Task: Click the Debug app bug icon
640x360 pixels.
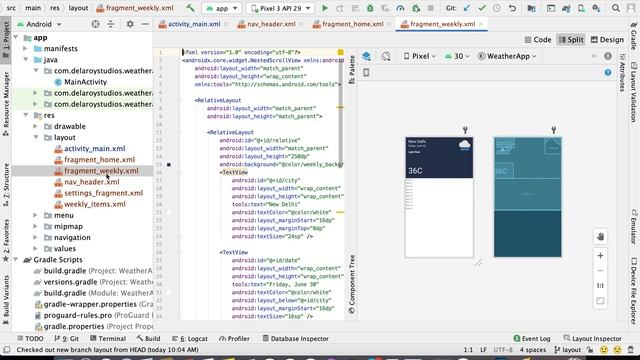Action: (x=370, y=8)
